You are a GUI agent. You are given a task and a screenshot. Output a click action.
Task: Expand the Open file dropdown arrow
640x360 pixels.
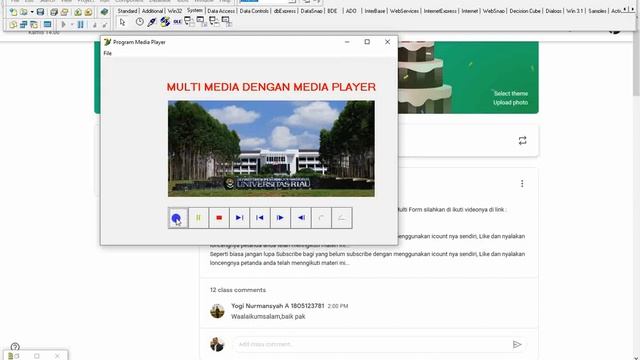coord(31,12)
